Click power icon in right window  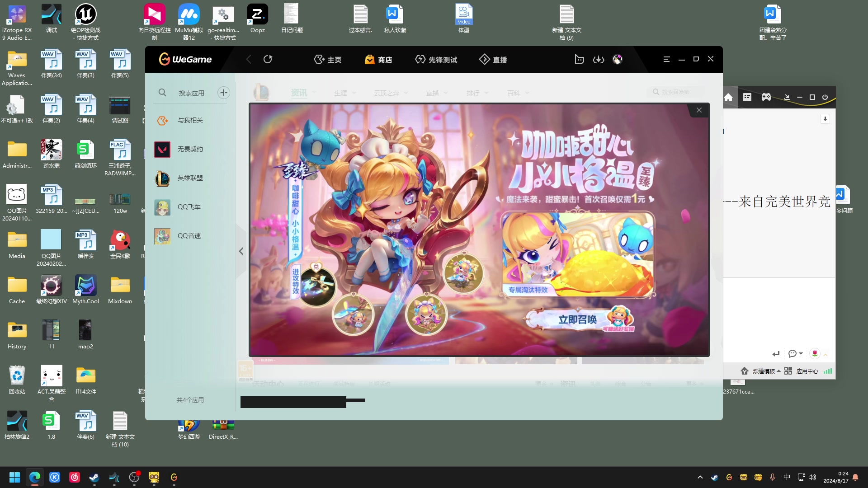(825, 97)
